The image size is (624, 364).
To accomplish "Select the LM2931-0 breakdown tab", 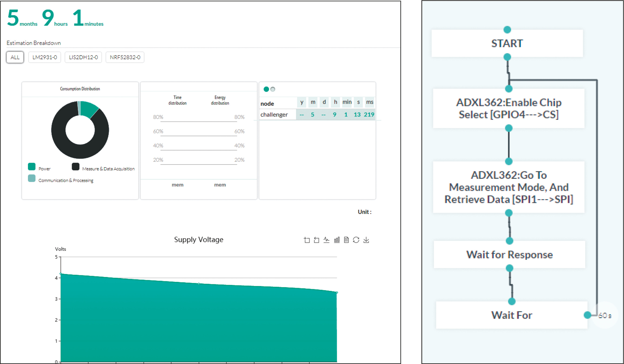I will 45,57.
